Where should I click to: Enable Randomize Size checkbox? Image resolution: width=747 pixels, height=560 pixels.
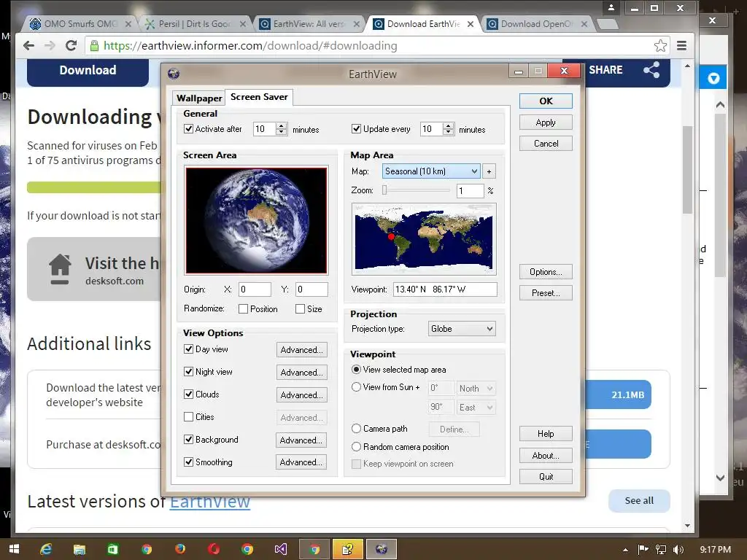point(300,309)
